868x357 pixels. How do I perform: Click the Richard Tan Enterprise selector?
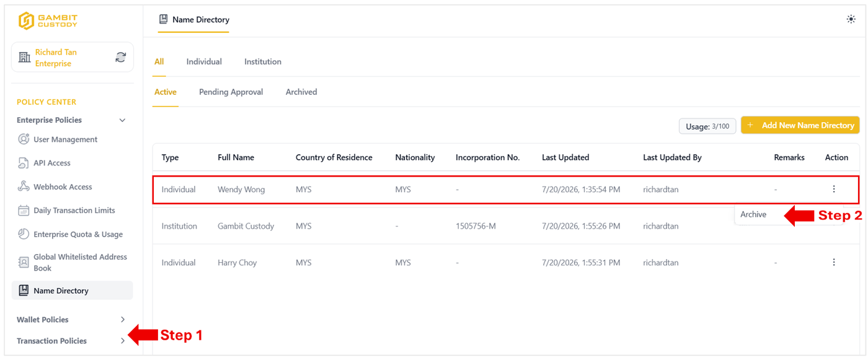pos(72,58)
